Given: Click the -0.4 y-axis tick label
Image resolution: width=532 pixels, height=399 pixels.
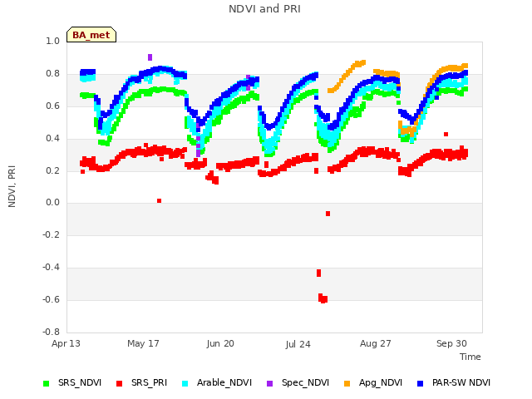Looking at the screenshot, I should point(51,268).
